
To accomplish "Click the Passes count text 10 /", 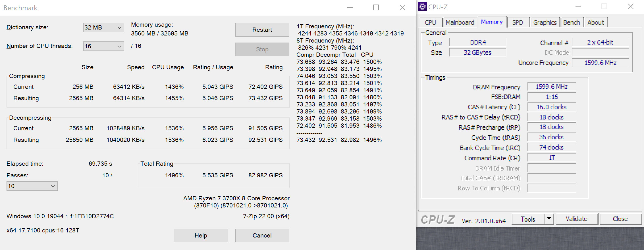I will coord(107,175).
